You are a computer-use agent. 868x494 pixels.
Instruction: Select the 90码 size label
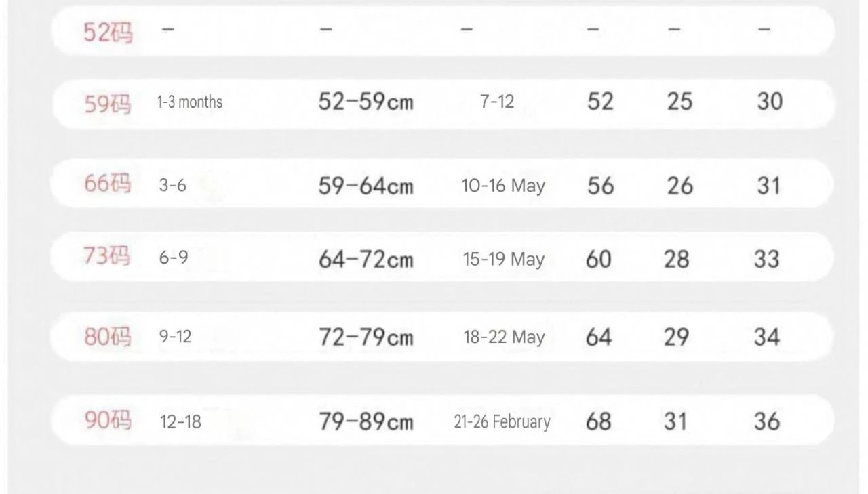tap(108, 421)
